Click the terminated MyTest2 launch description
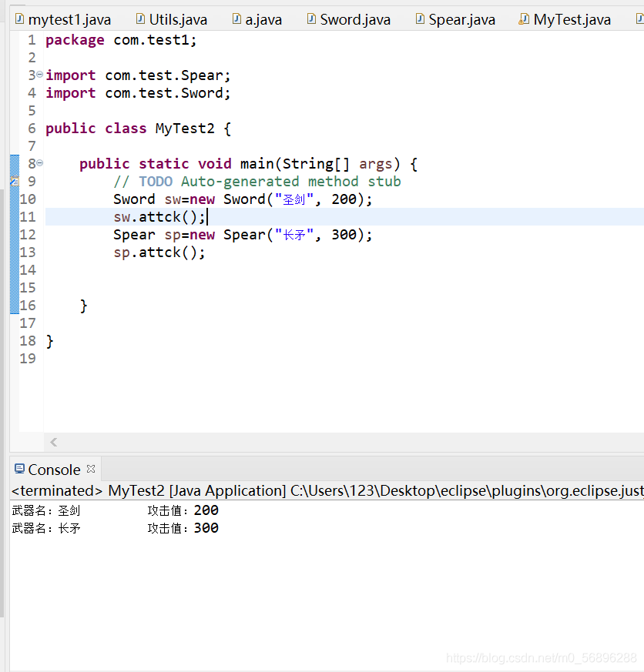This screenshot has width=644, height=672. [327, 490]
